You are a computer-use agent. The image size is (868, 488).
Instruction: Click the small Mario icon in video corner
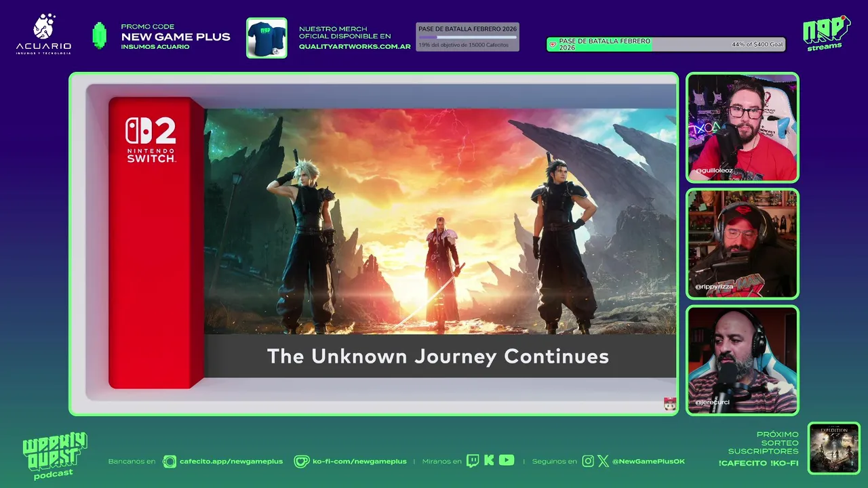pos(670,404)
